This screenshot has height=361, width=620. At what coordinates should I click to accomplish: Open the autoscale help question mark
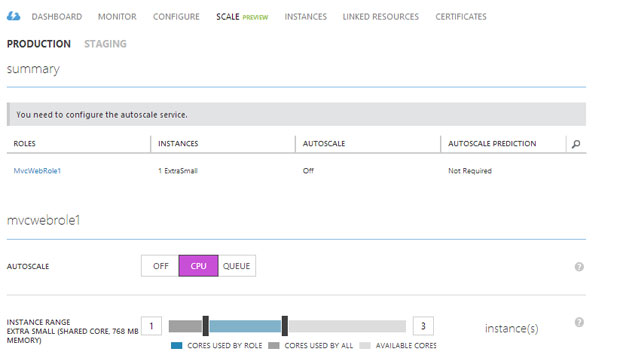coord(579,267)
